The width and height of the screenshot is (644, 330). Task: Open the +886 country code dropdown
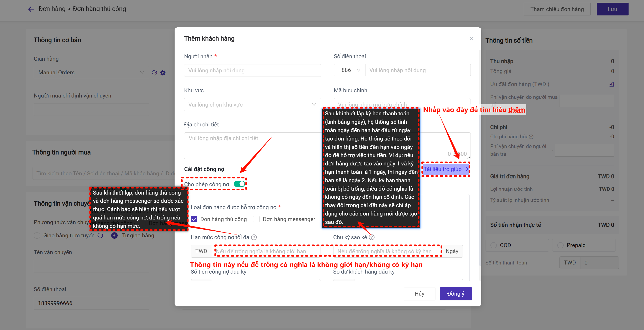point(349,70)
